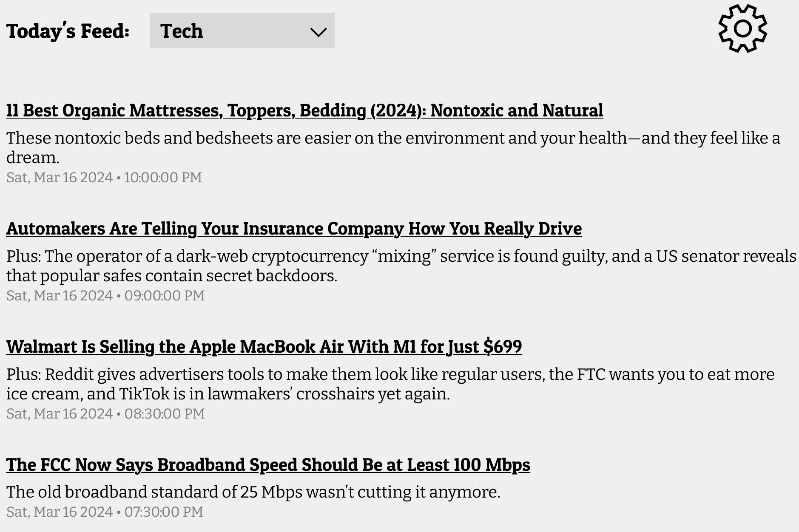The image size is (799, 532).
Task: Open the FCC broadband speed headline
Action: click(268, 465)
